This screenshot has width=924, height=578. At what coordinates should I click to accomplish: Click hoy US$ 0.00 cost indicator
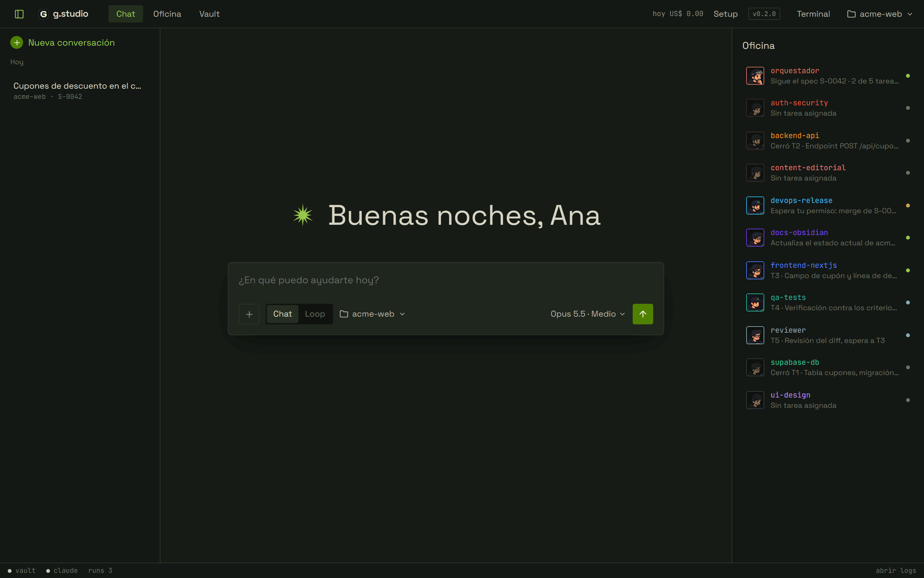pos(678,14)
